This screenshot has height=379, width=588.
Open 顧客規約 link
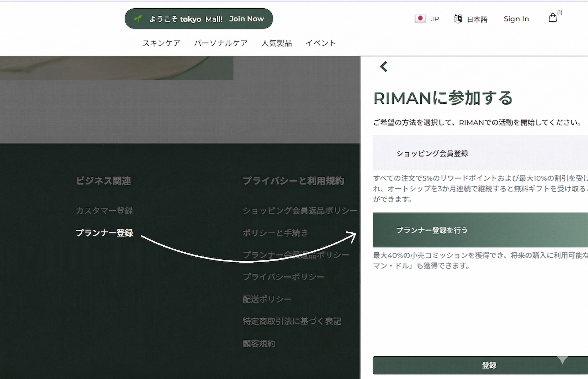[259, 343]
